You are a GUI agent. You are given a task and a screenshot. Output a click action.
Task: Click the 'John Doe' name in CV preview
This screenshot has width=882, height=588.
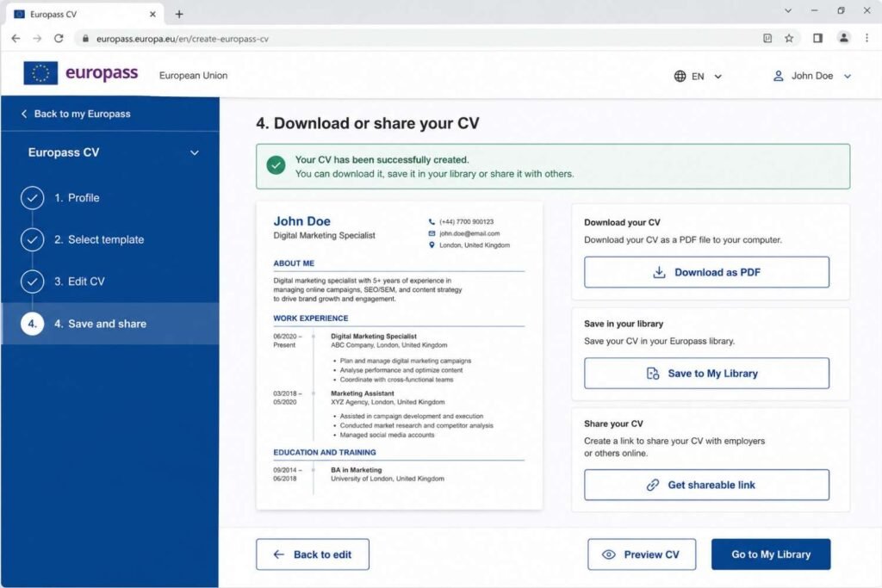tap(302, 221)
